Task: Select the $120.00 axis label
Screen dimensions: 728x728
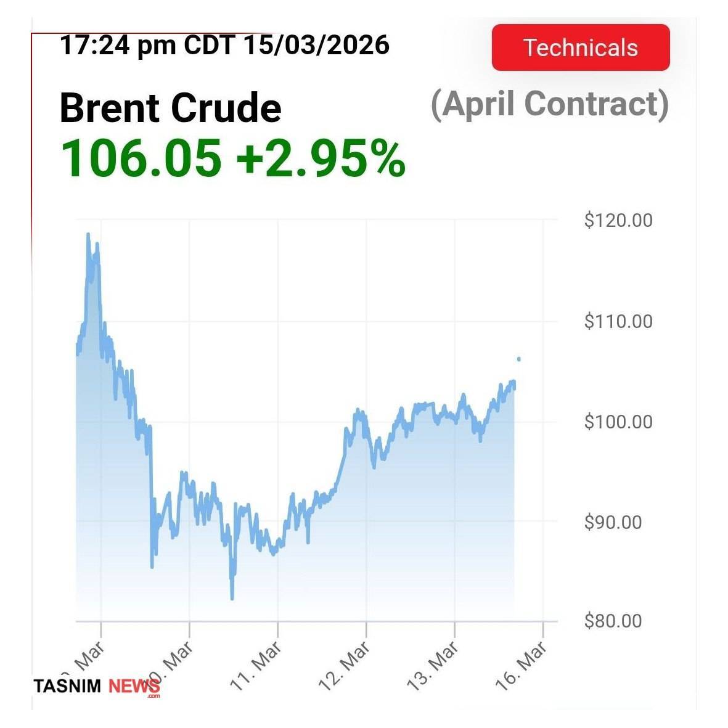Action: [618, 220]
